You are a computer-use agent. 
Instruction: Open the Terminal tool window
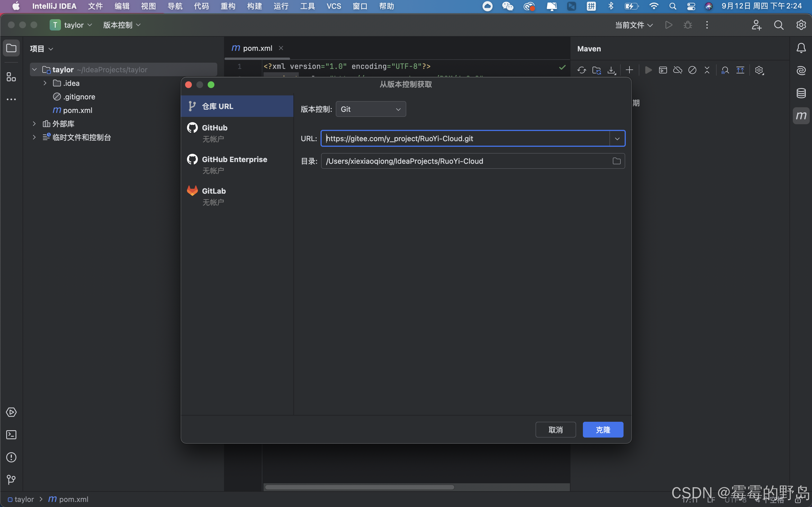click(x=11, y=434)
